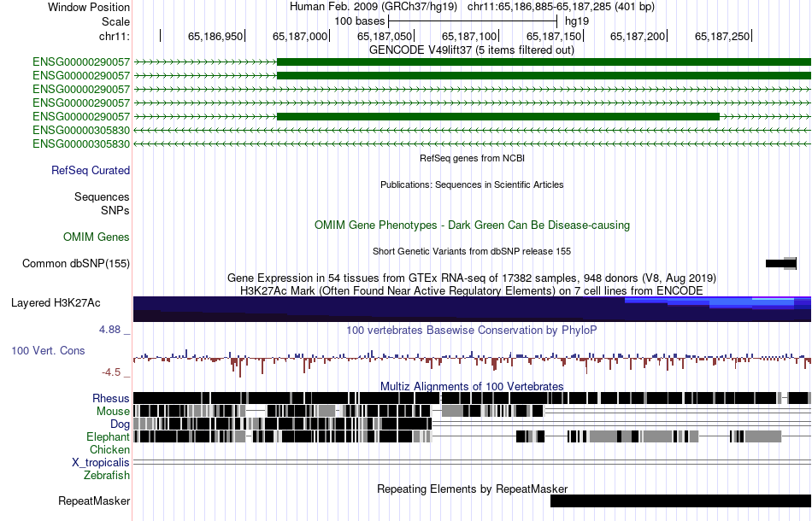Click the 4.88 PhyloP upper axis value
Viewport: 812px width, 521px height.
tap(109, 330)
